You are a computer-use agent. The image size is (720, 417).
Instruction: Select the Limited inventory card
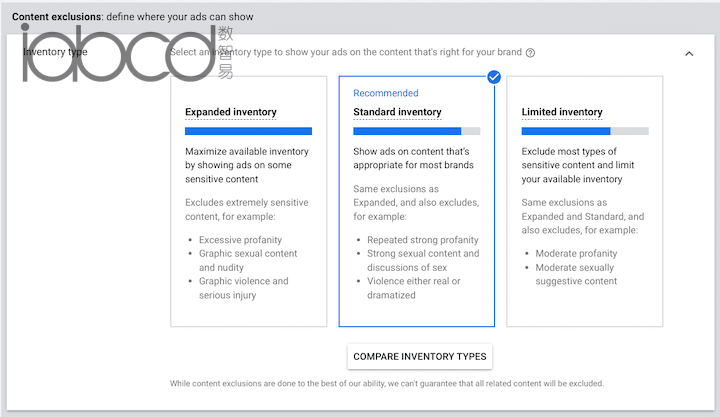click(585, 201)
